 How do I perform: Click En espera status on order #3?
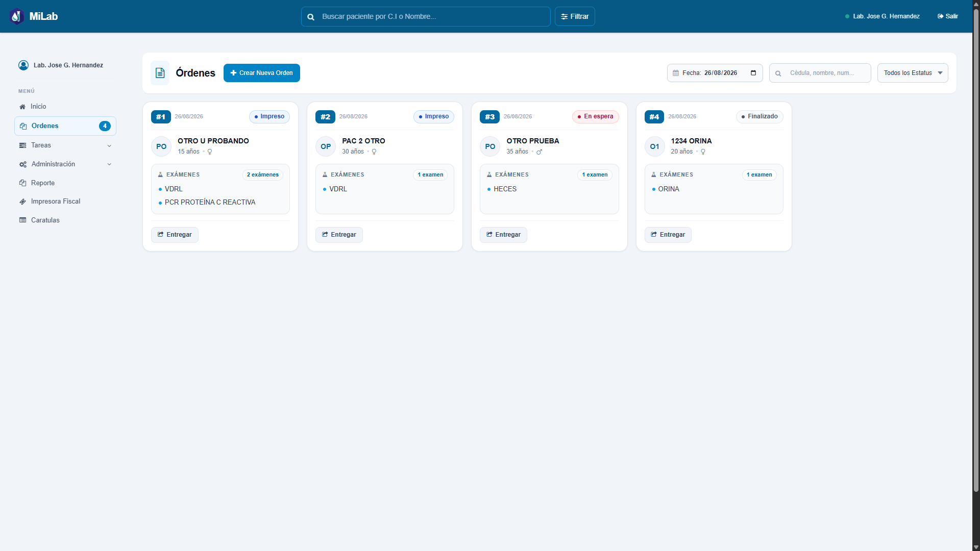point(596,117)
